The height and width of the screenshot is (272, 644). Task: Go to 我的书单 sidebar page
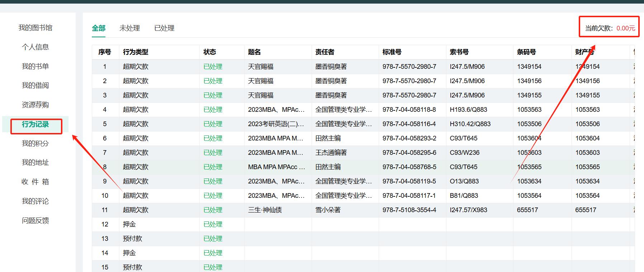35,66
